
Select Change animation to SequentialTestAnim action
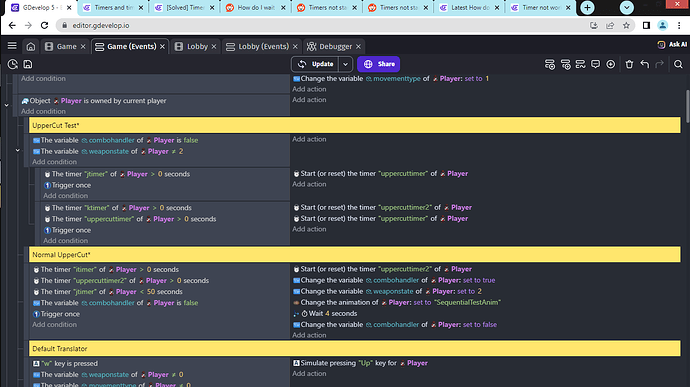tap(396, 302)
